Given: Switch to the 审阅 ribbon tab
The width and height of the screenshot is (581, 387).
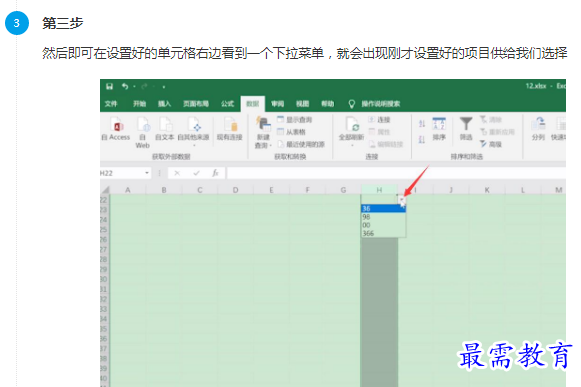Looking at the screenshot, I should coord(278,104).
